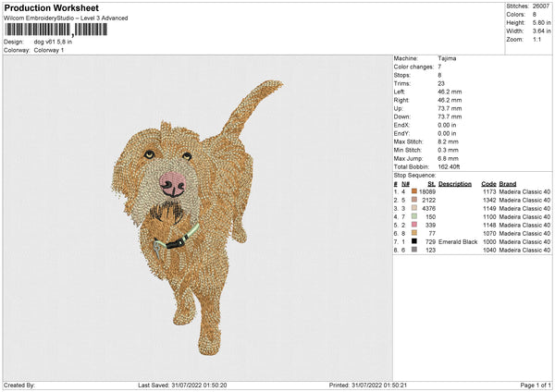The width and height of the screenshot is (555, 392).
Task: Pick the swatch in the 4376-stitch row
Action: 414,207
